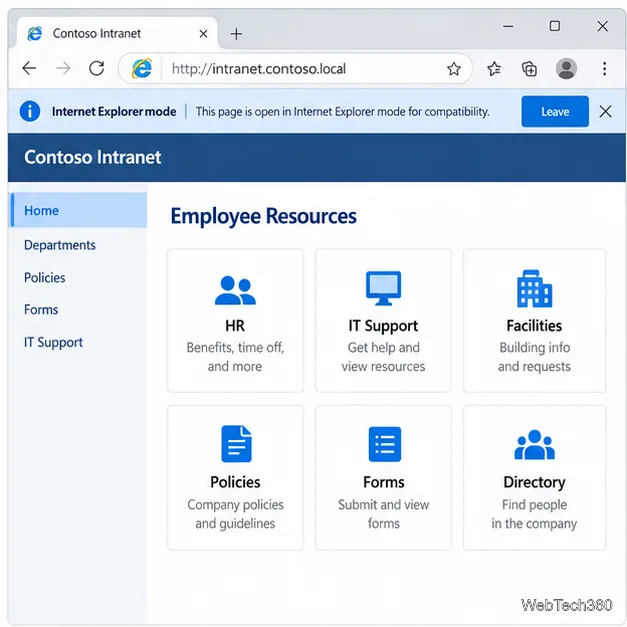
Task: Reload the page with refresh icon
Action: click(96, 68)
